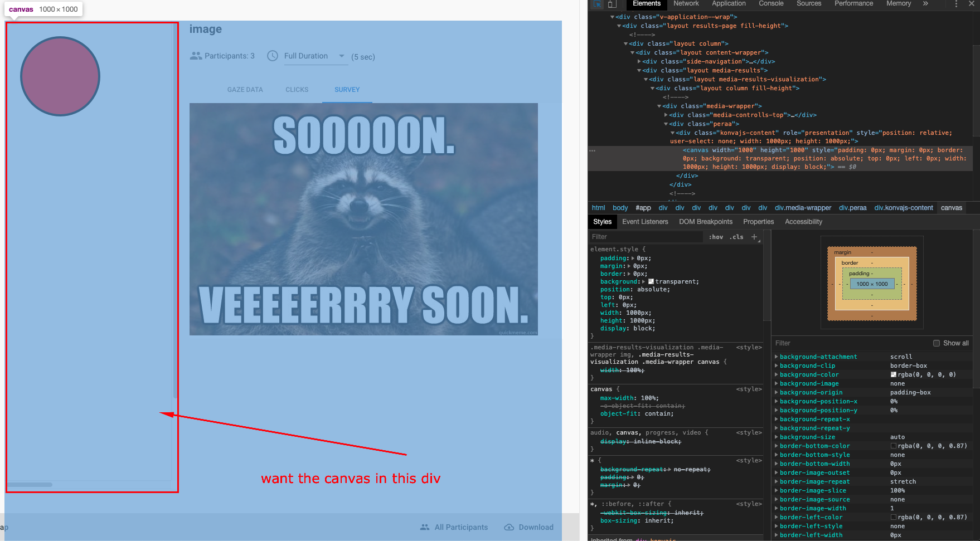Jump to div.media-wrapper in breadcrumb

(803, 208)
